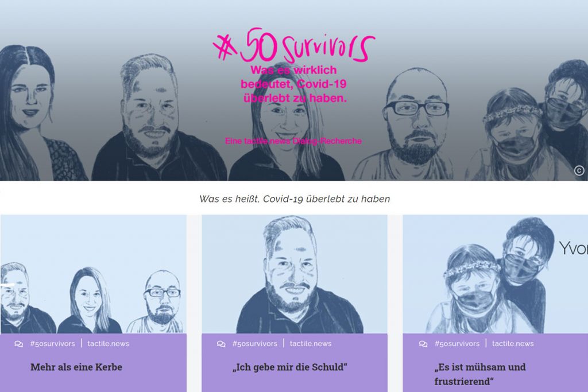This screenshot has height=392, width=588.
Task: Open article 'Es ist mühsam und frustrierend'
Action: 480,374
